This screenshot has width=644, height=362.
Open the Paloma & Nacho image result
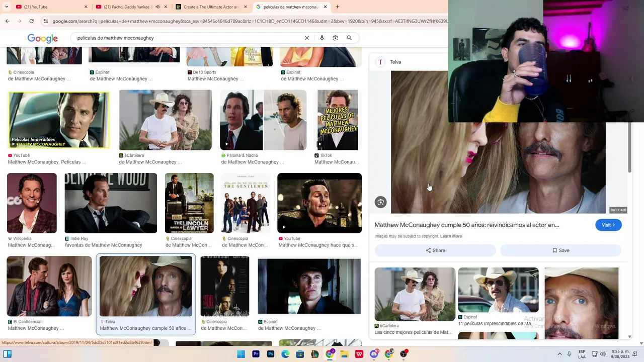point(263,120)
